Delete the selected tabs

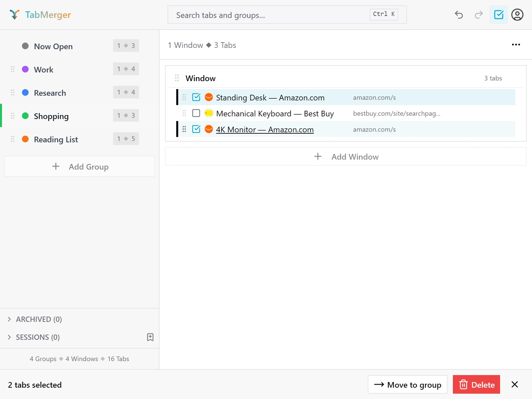point(476,384)
